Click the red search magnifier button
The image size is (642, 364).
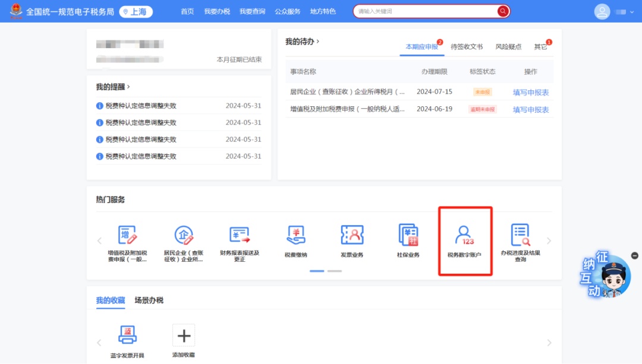pos(503,11)
